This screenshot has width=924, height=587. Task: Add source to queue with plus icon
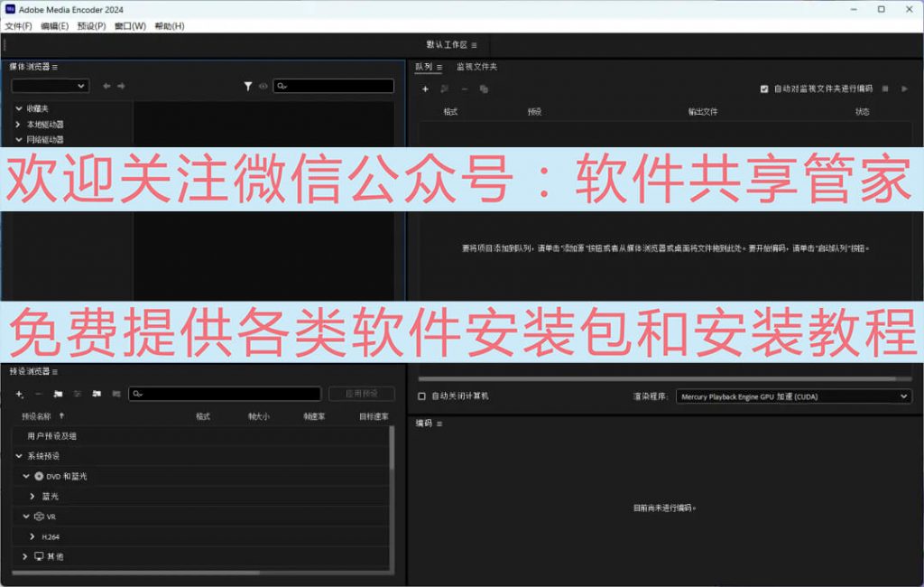point(425,89)
